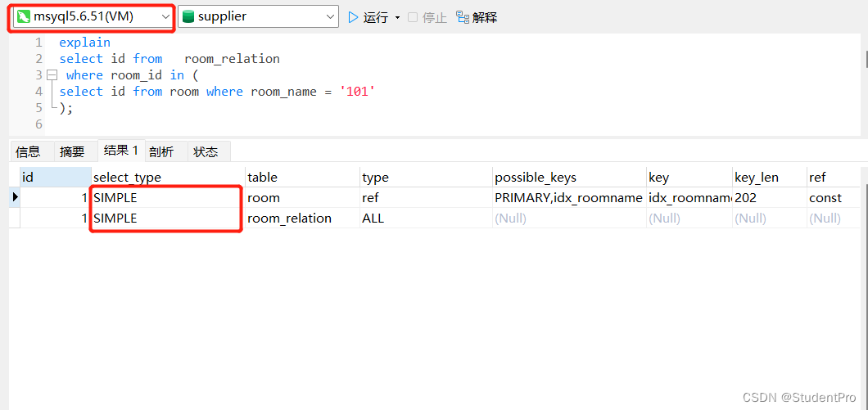Switch to the 信息 tab
Viewport: 868px width, 410px height.
pos(28,151)
